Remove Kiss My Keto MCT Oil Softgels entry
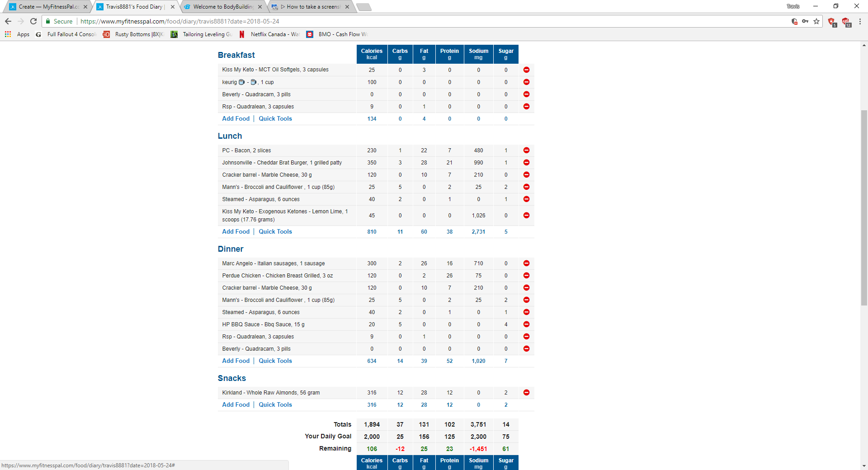 (526, 70)
